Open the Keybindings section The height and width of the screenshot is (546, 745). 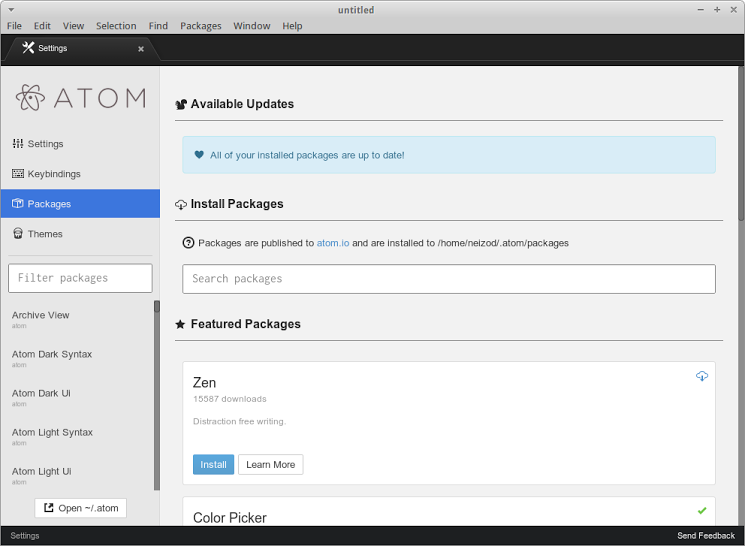click(x=80, y=174)
